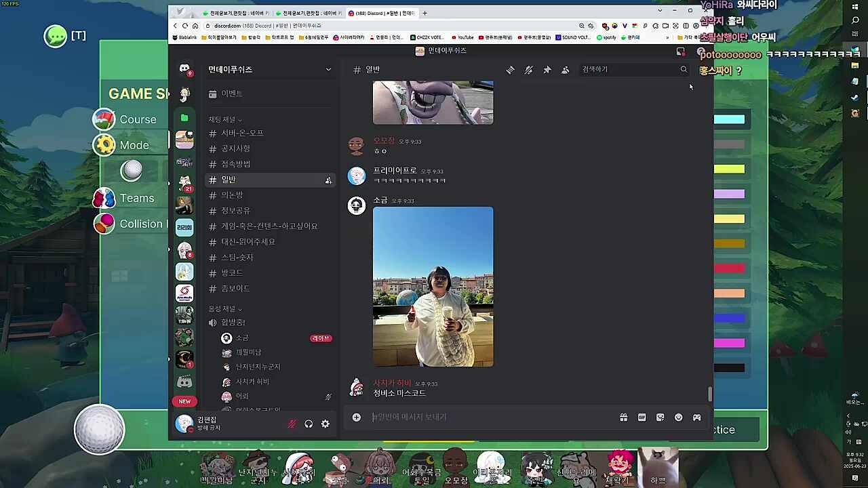868x488 pixels.
Task: Expand the 먼데이푸쉬즈 server menu
Action: coord(270,69)
